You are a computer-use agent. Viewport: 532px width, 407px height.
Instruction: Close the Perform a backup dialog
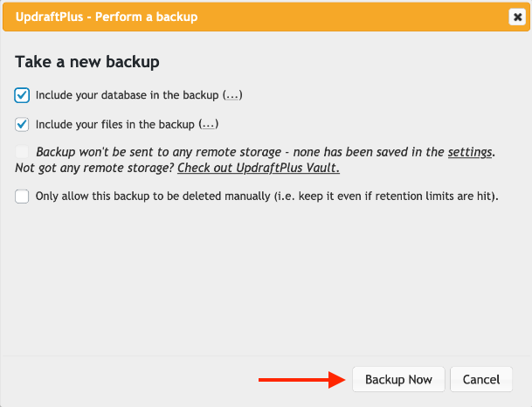(x=516, y=16)
